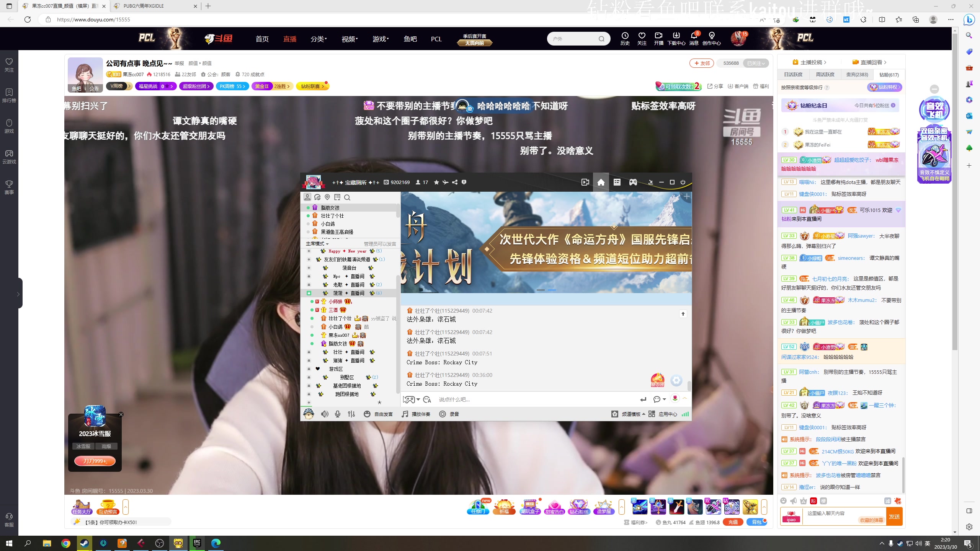Screen dimensions: 980x551
Task: Click the 开播 start streaming icon
Action: [658, 39]
